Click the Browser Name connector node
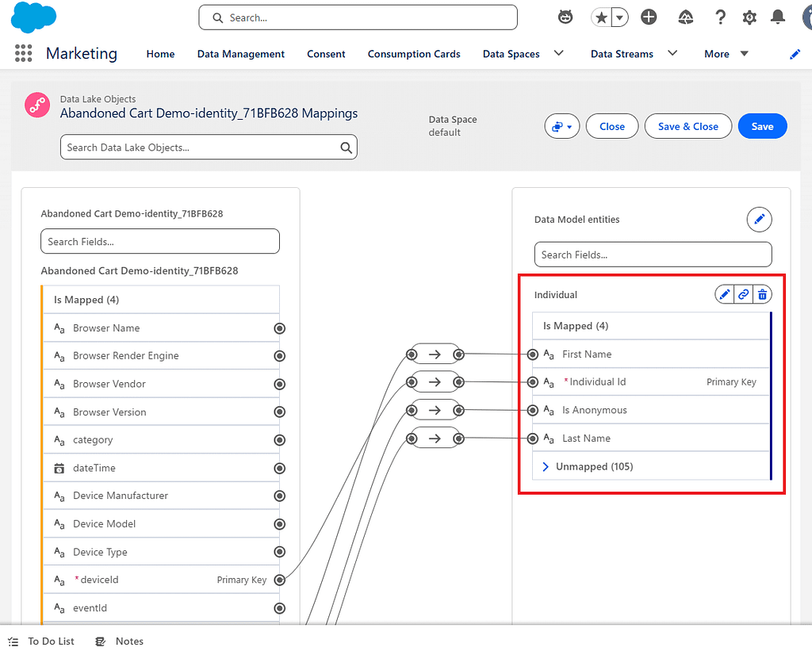 point(280,328)
